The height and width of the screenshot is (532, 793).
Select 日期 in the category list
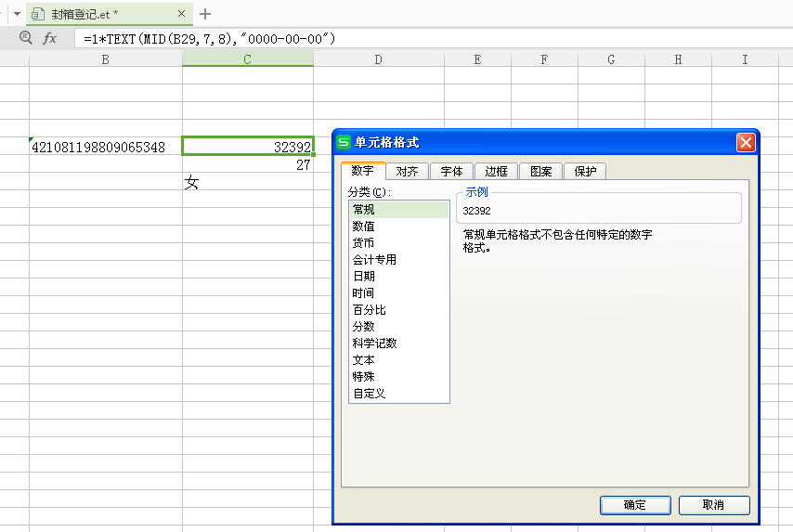click(399, 276)
